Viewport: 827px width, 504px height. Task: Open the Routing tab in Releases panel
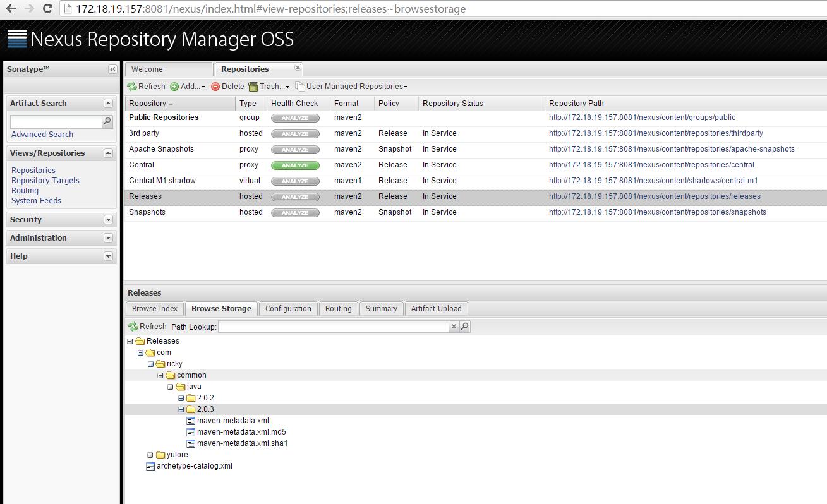[339, 309]
